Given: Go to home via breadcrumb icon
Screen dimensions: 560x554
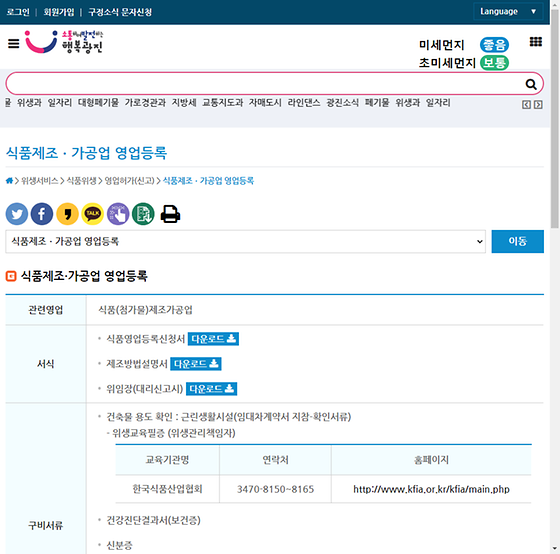Looking at the screenshot, I should pyautogui.click(x=9, y=181).
